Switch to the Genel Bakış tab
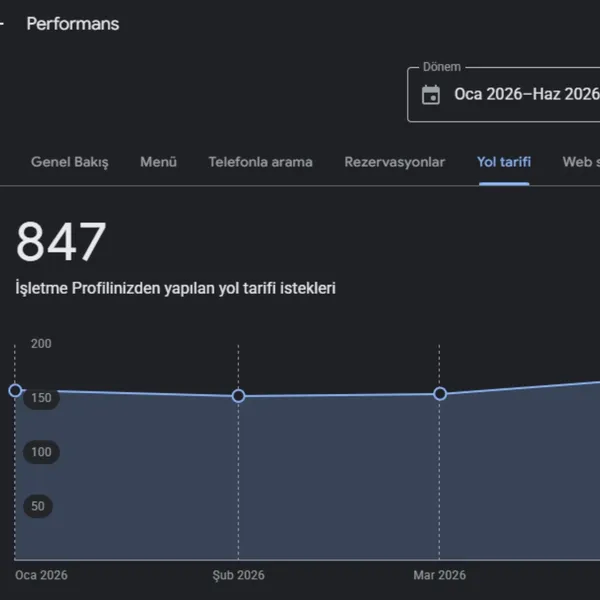This screenshot has height=600, width=600. 70,162
